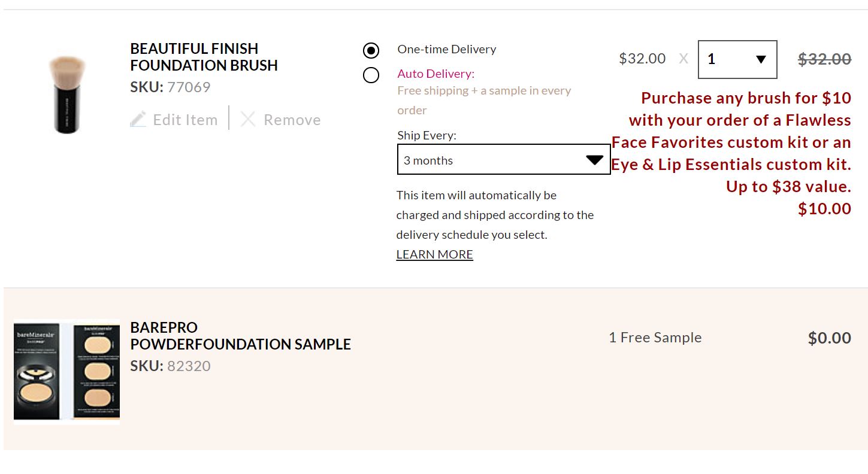The height and width of the screenshot is (474, 868).
Task: Open the LEARN MORE link
Action: (434, 254)
